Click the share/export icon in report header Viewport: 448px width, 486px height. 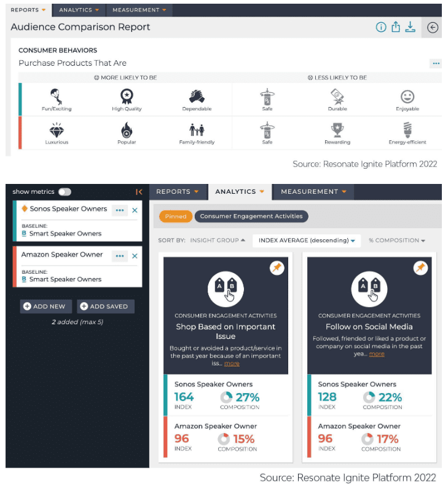pyautogui.click(x=396, y=27)
